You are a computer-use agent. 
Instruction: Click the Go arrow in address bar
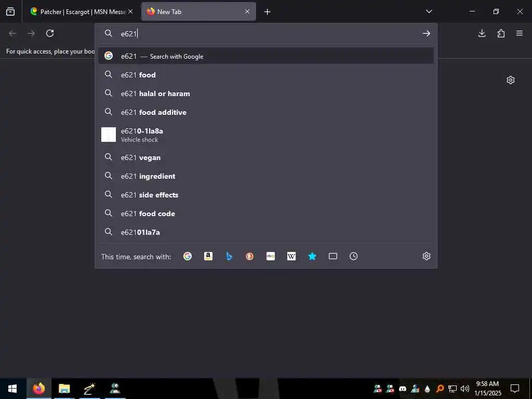(x=427, y=33)
